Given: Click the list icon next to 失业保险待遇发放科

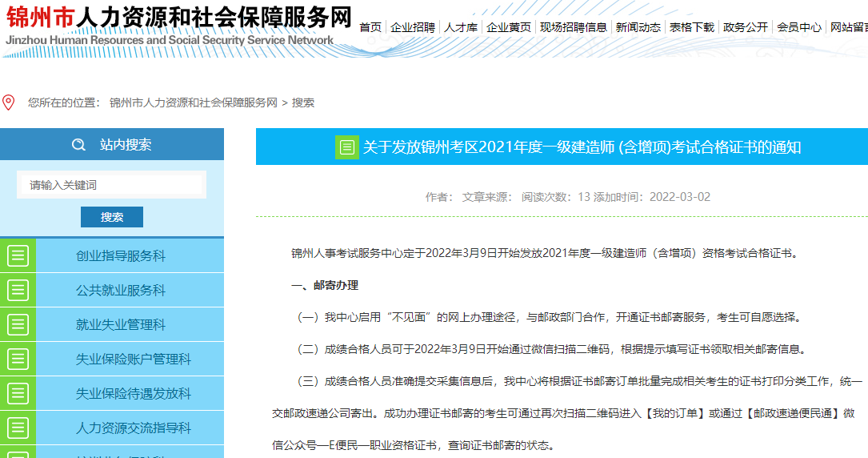Looking at the screenshot, I should click(18, 393).
